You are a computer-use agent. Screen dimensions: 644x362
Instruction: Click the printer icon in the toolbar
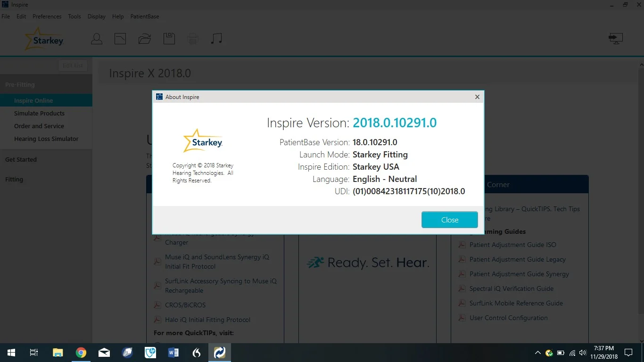click(193, 39)
